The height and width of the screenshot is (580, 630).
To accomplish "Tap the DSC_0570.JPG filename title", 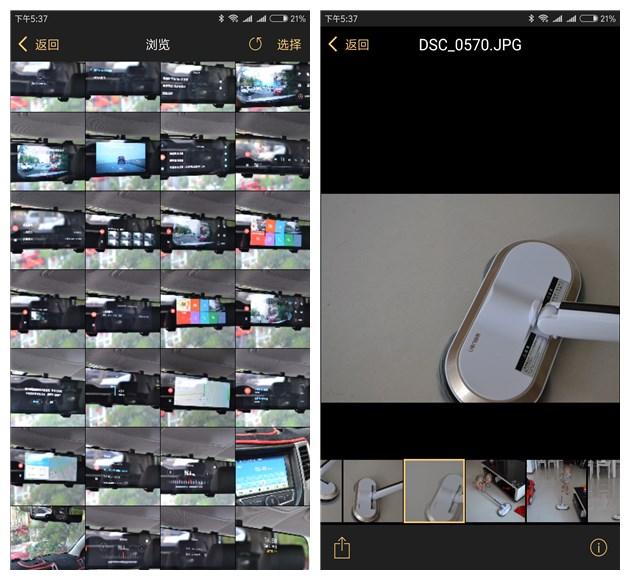I will [469, 44].
